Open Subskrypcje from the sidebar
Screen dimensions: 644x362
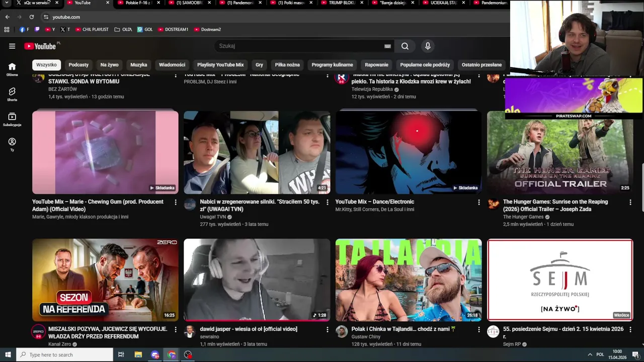(12, 119)
